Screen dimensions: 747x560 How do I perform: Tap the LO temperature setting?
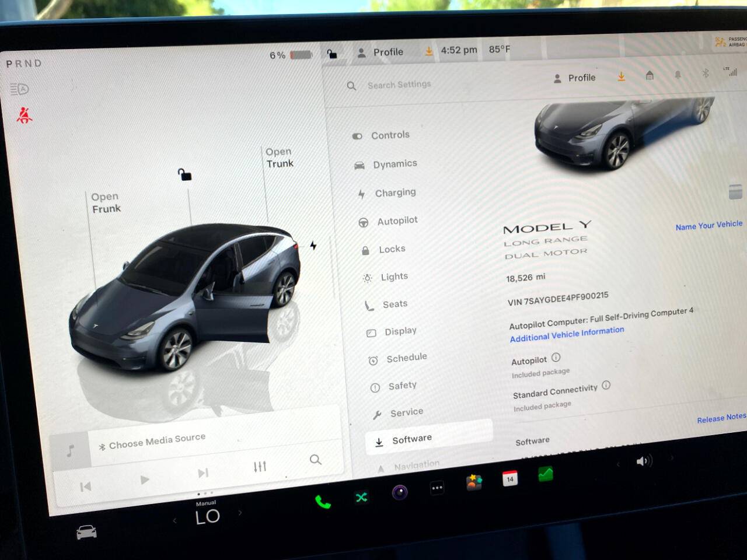pyautogui.click(x=208, y=517)
